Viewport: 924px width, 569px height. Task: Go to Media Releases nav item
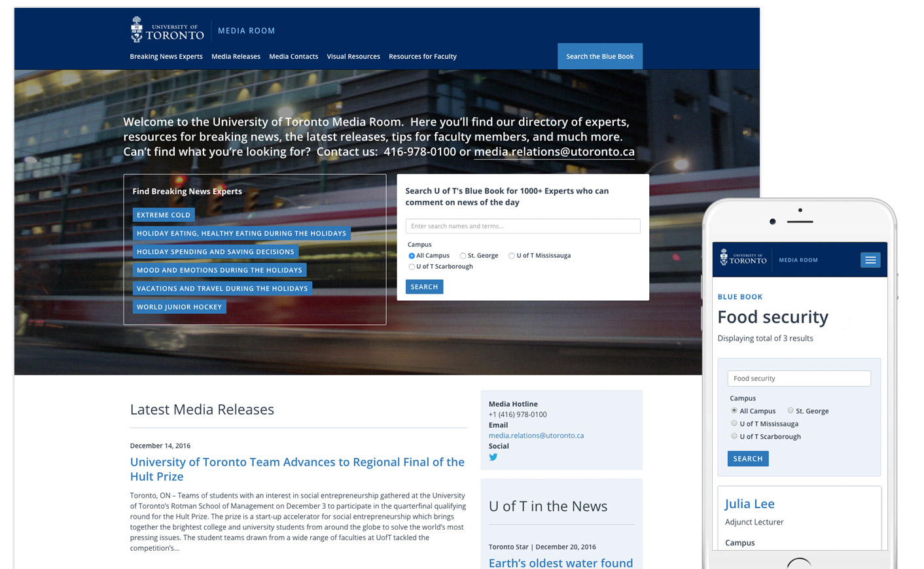point(236,56)
